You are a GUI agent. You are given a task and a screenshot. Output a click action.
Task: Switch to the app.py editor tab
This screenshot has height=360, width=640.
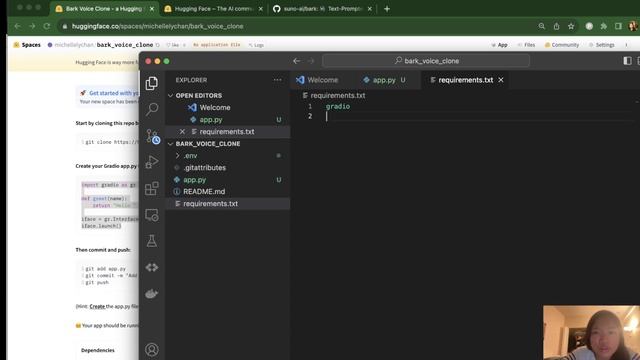[385, 80]
